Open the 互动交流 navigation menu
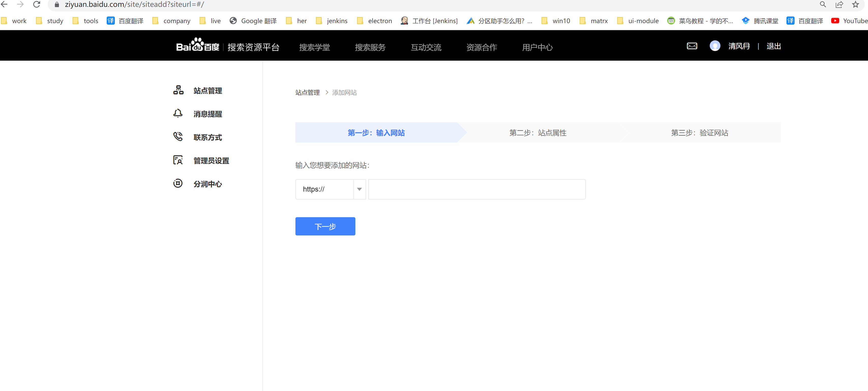The image size is (868, 391). pyautogui.click(x=426, y=47)
